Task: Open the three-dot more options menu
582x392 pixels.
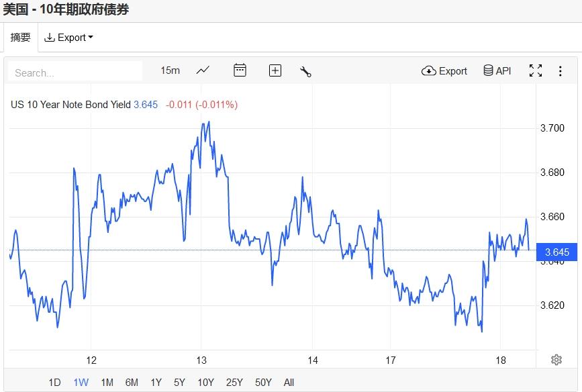Action: [560, 70]
